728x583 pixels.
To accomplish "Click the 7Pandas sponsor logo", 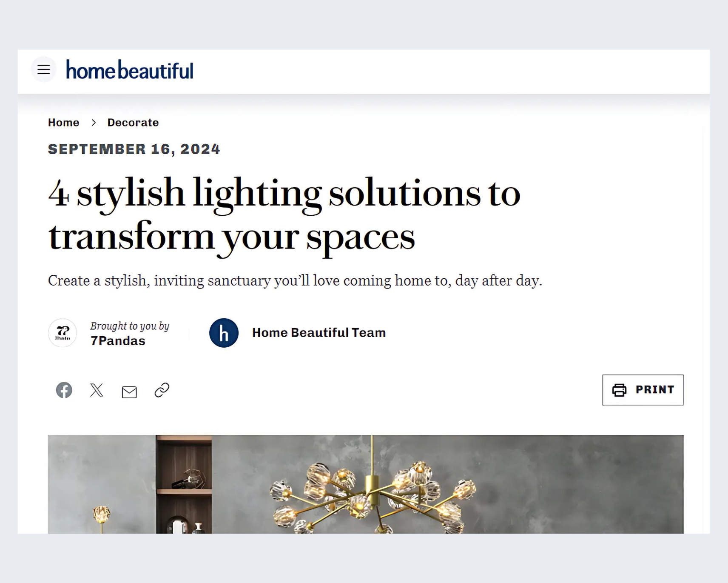I will tap(63, 333).
